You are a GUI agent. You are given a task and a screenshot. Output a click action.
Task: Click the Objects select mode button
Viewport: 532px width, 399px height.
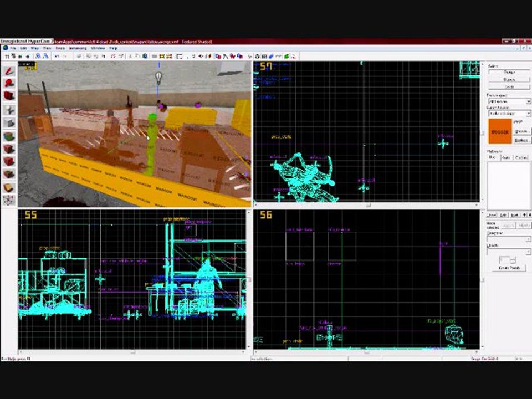[x=509, y=80]
